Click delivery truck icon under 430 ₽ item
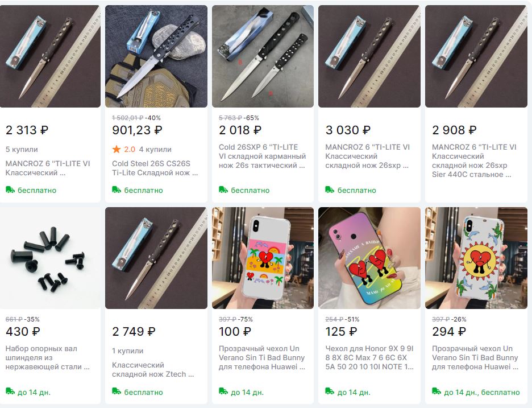This screenshot has width=532, height=408. point(10,391)
